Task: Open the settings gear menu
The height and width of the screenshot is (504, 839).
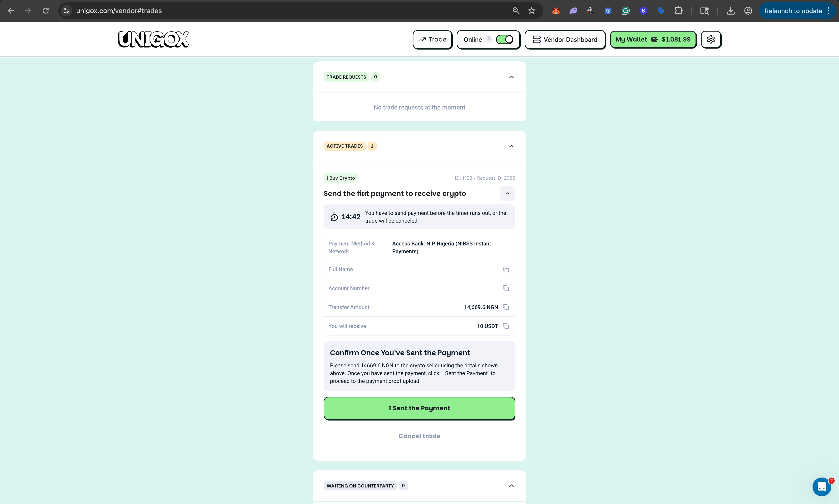Action: (711, 39)
